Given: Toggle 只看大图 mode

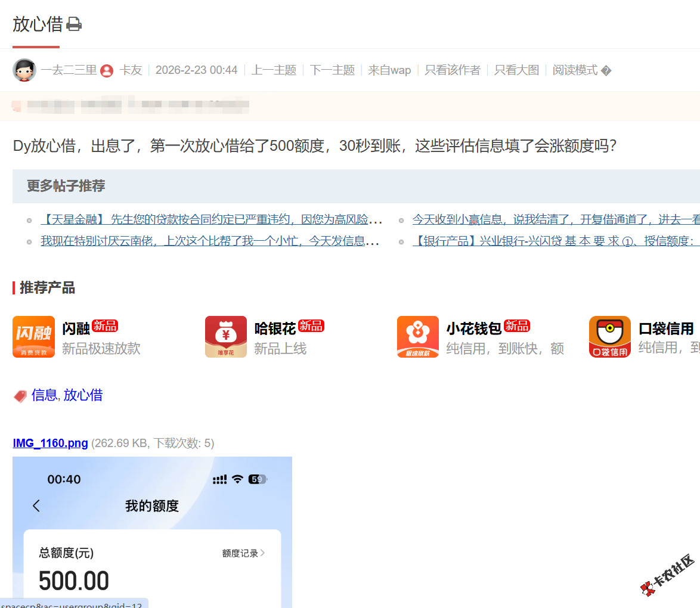Looking at the screenshot, I should [x=516, y=70].
